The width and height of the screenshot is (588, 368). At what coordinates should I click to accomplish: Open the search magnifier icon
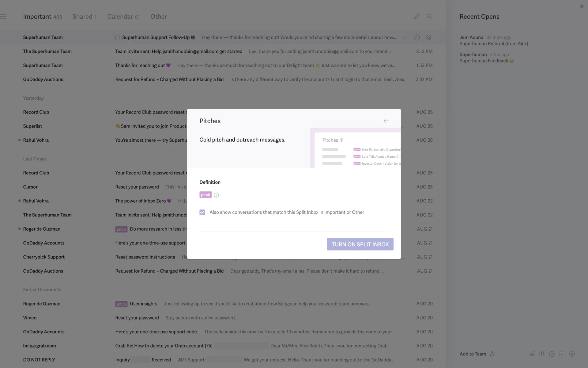pyautogui.click(x=429, y=17)
